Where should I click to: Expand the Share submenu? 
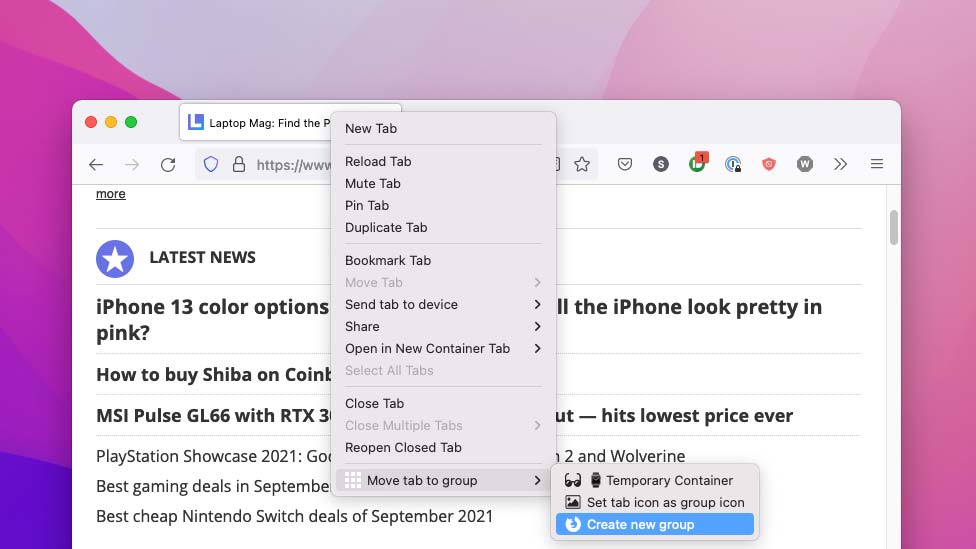[443, 326]
